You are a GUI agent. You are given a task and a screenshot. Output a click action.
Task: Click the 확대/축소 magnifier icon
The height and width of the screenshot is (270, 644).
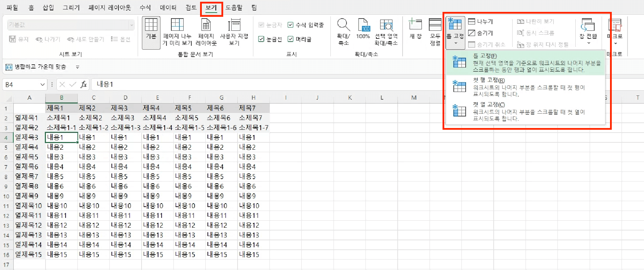pos(343,25)
